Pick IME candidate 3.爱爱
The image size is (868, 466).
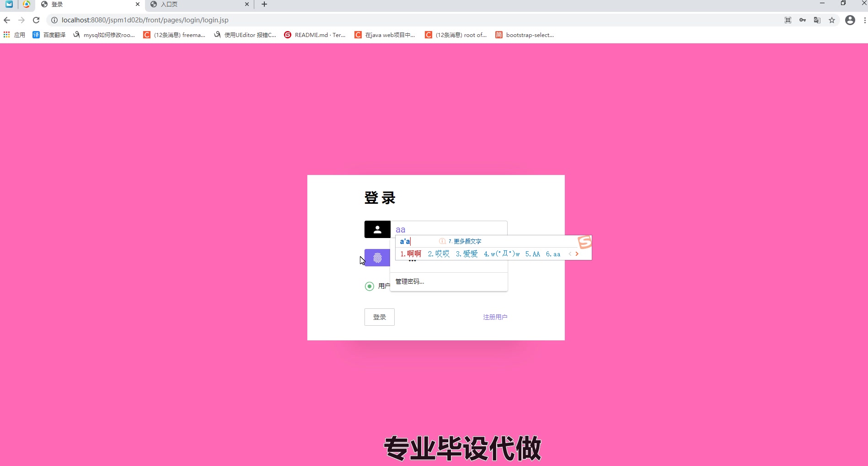click(466, 254)
